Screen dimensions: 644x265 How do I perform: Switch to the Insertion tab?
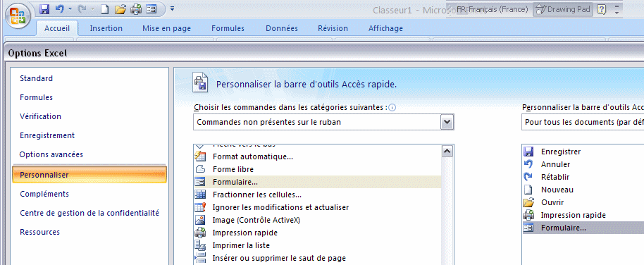[x=106, y=28]
